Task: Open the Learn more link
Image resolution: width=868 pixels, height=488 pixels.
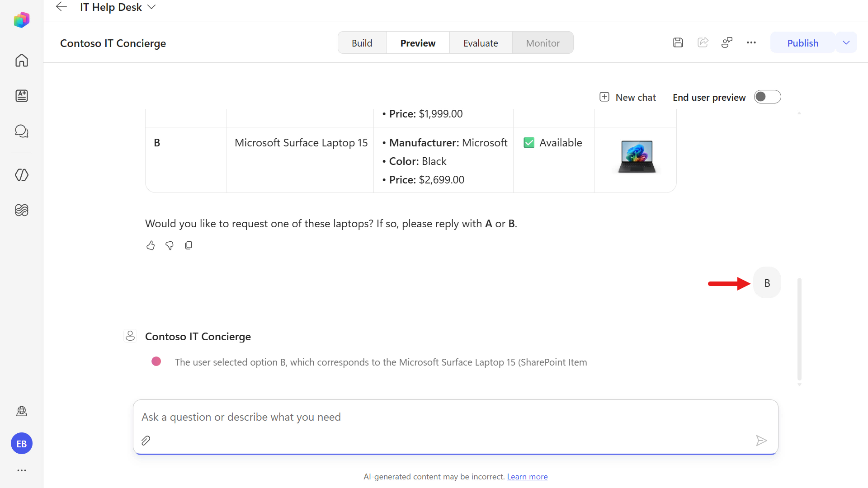Action: (527, 477)
